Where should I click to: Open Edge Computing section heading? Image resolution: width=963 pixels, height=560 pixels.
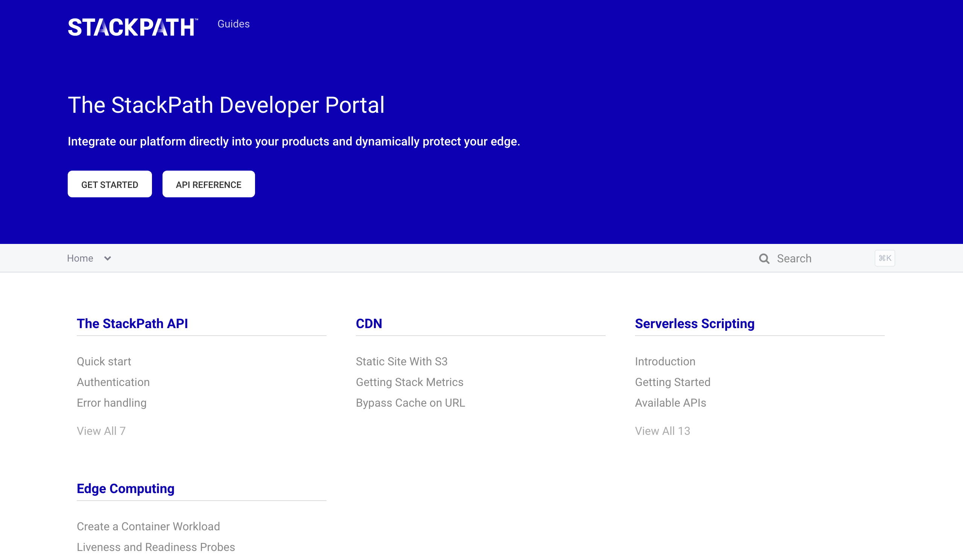[x=126, y=489]
